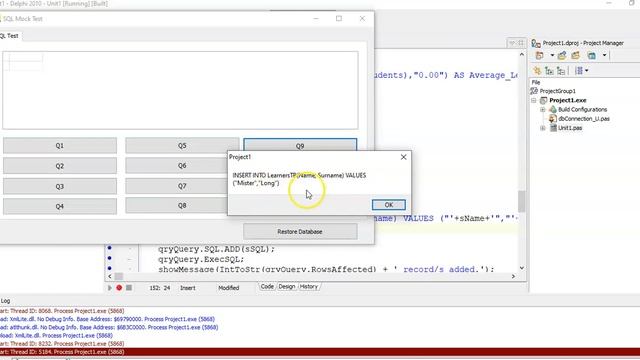Click the Sync star icon in Project Manager
Viewport: 640px width, 360px height.
[537, 71]
